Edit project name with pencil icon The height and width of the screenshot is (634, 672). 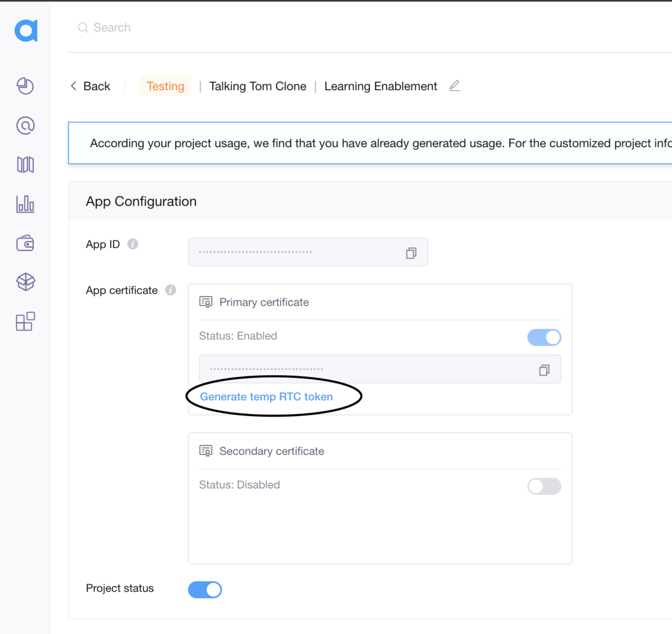(x=455, y=86)
